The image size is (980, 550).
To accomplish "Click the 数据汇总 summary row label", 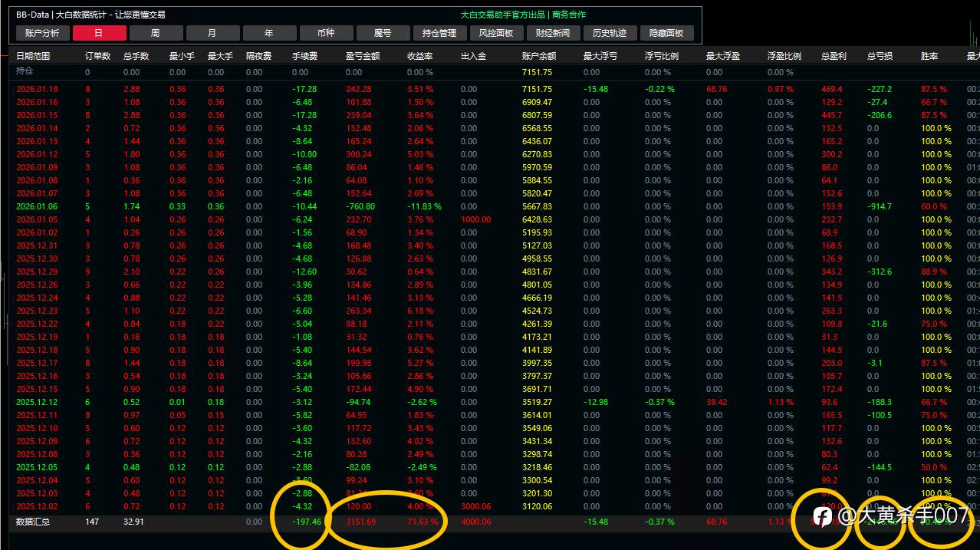I will tap(33, 522).
